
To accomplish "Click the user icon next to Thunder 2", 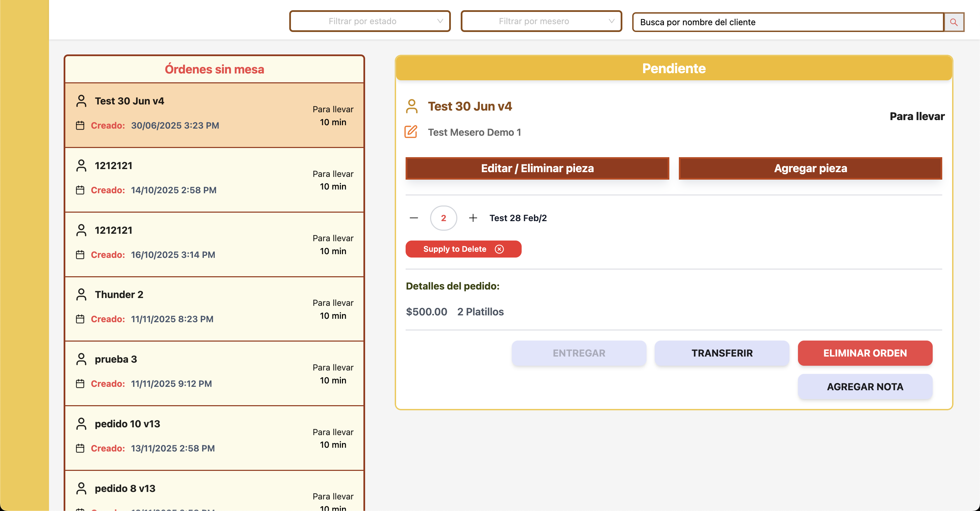I will 81,295.
